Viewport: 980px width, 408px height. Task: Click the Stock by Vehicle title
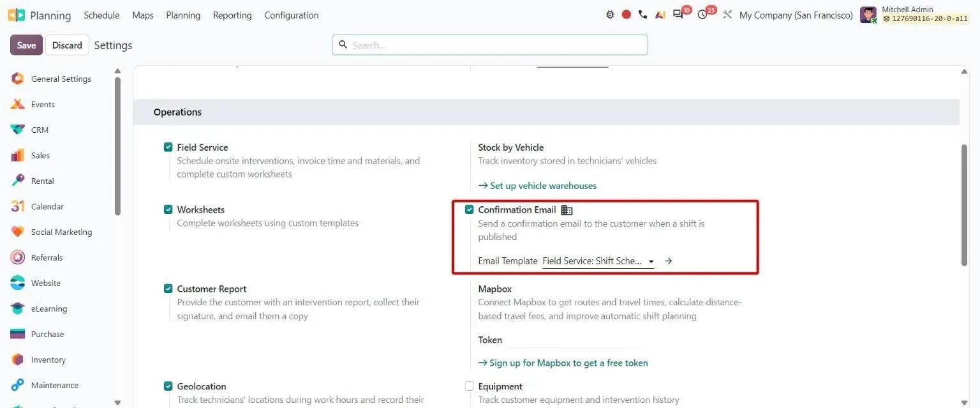click(x=511, y=147)
